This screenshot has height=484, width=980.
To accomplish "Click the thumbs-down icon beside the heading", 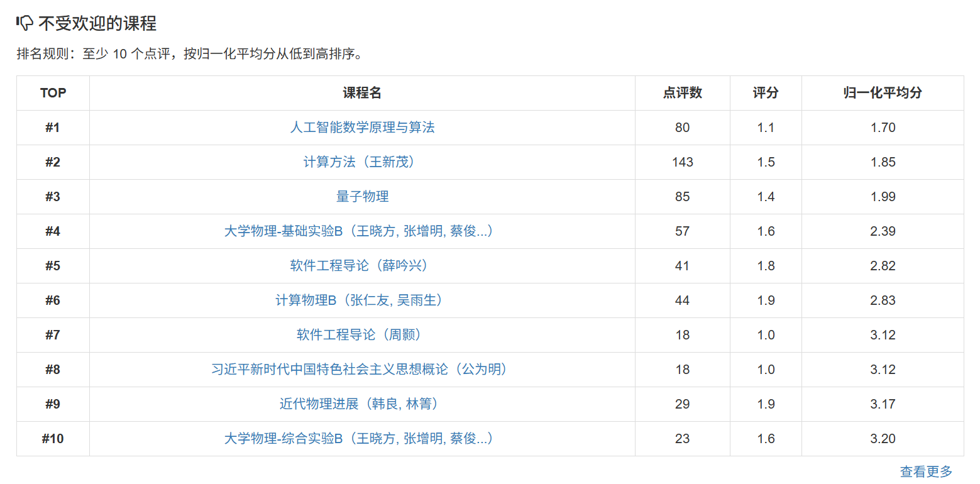I will click(x=25, y=23).
